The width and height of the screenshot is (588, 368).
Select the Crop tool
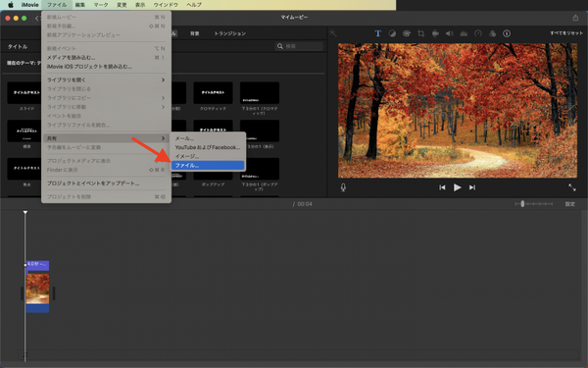coord(420,33)
